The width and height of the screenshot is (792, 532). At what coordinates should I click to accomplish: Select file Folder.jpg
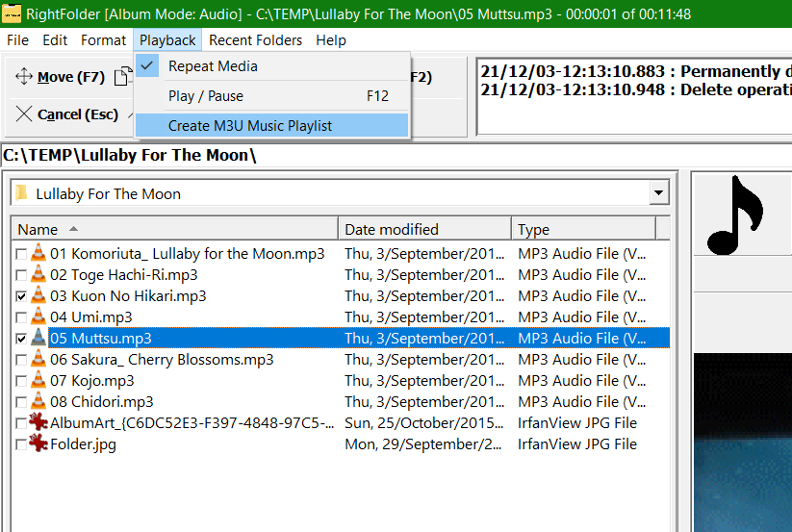click(84, 444)
